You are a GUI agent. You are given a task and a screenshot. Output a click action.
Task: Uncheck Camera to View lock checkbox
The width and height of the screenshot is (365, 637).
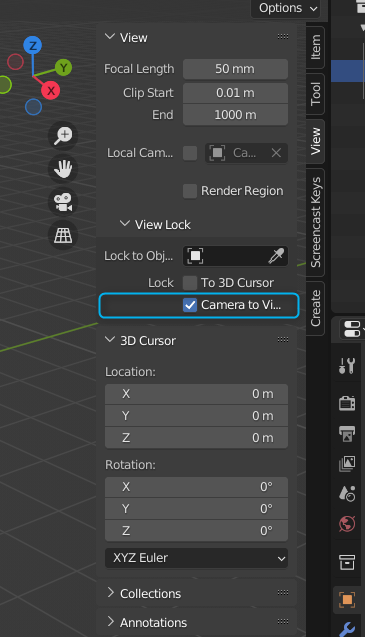[190, 305]
